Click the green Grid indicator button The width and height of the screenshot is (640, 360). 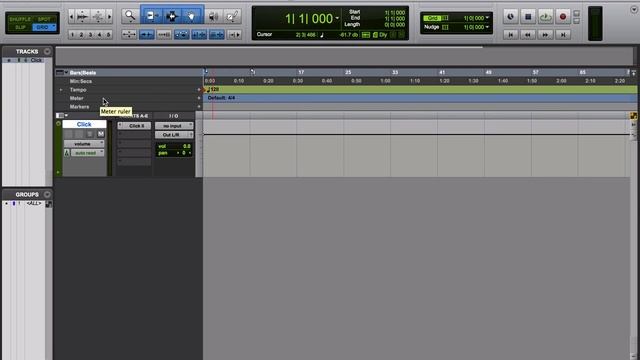point(432,18)
